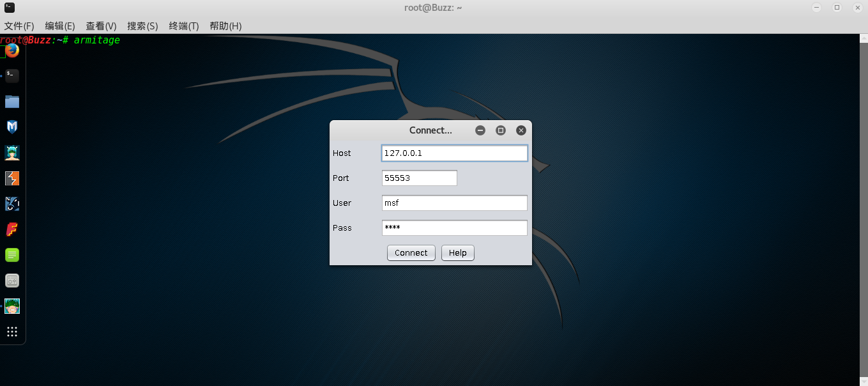This screenshot has width=868, height=386.
Task: Click the 'Host' label
Action: [342, 153]
